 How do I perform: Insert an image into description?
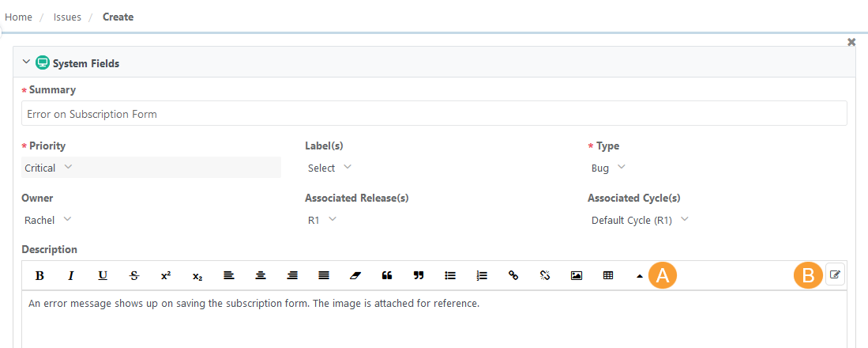(577, 275)
